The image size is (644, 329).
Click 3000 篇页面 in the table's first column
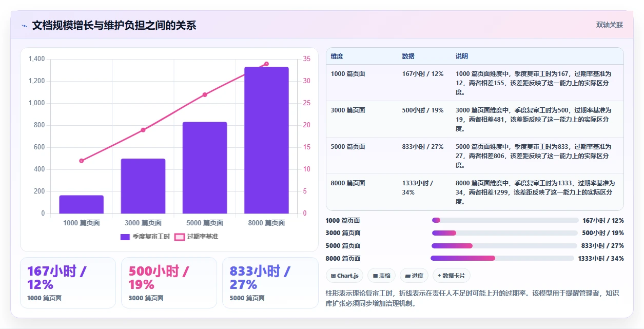coord(348,110)
